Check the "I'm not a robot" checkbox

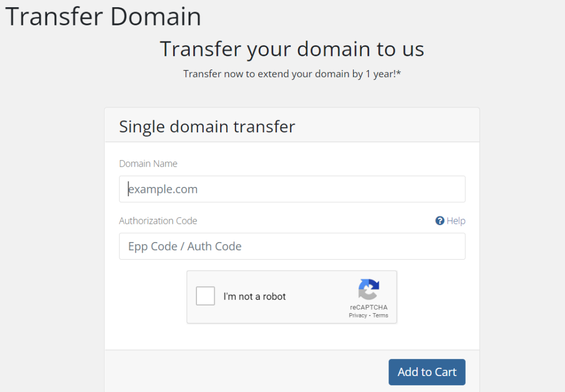point(206,297)
